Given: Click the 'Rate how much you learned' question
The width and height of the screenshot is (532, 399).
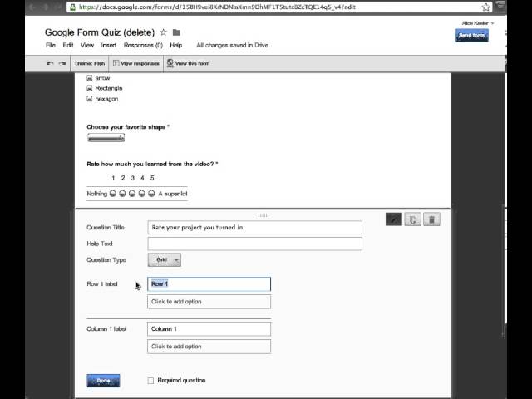Looking at the screenshot, I should click(152, 164).
